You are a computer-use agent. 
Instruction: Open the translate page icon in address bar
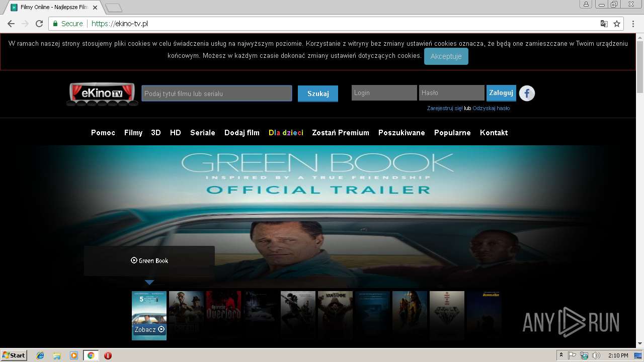[x=604, y=24]
